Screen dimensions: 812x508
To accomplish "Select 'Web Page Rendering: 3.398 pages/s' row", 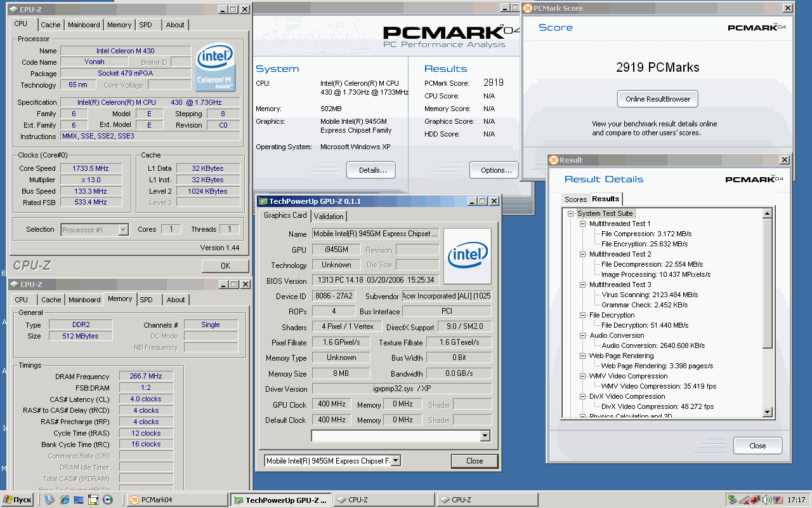I will tap(657, 366).
